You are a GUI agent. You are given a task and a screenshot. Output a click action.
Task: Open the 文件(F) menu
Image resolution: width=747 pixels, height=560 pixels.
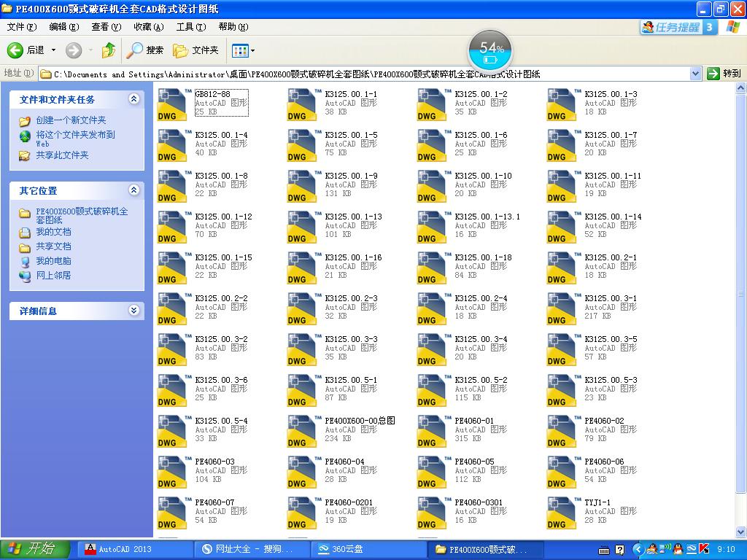coord(22,27)
